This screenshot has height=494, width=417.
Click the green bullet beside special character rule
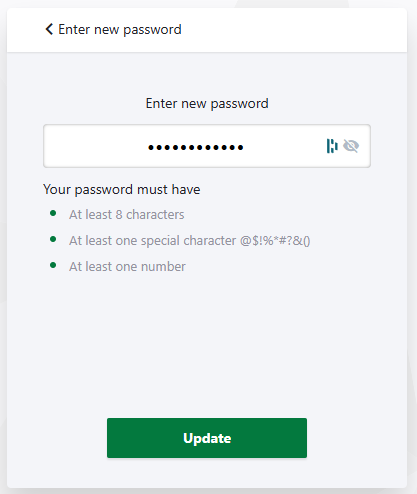click(53, 239)
